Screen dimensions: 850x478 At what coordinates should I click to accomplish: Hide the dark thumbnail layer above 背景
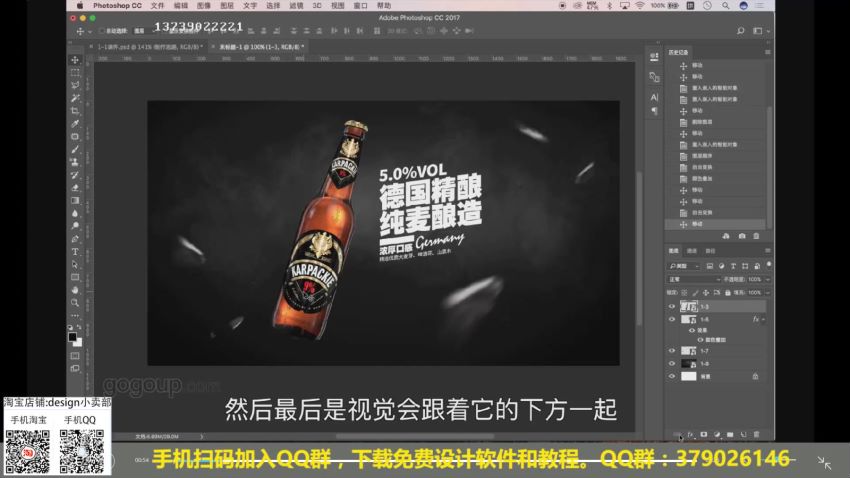[x=672, y=364]
